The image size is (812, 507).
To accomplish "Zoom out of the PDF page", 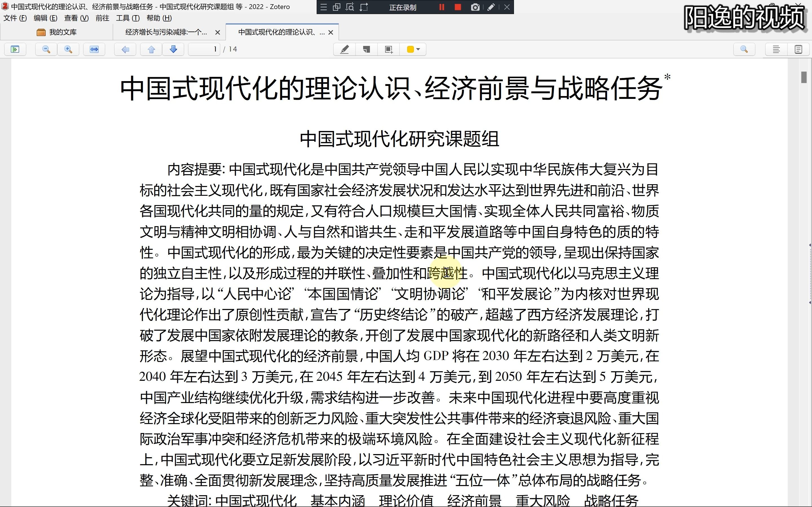I will click(46, 49).
